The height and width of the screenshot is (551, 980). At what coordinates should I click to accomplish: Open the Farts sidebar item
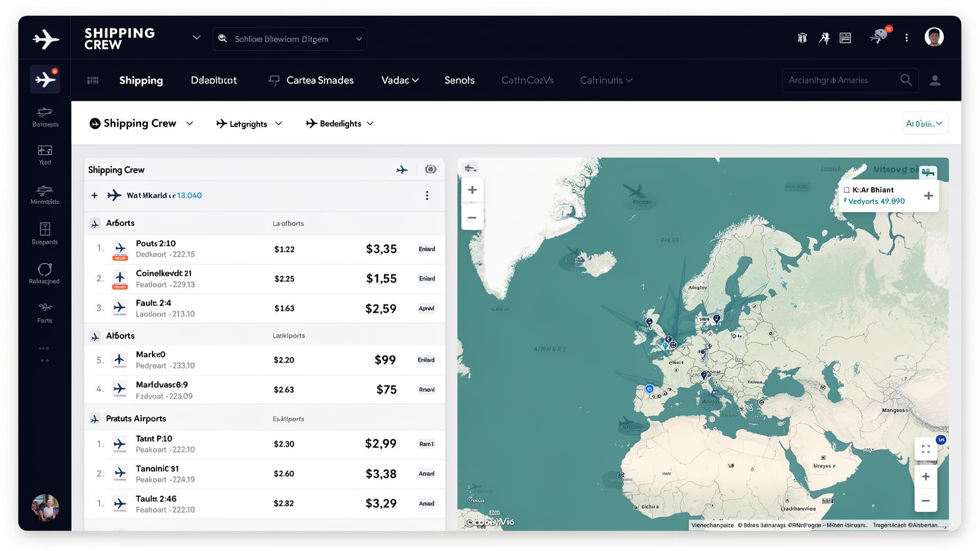pyautogui.click(x=45, y=313)
